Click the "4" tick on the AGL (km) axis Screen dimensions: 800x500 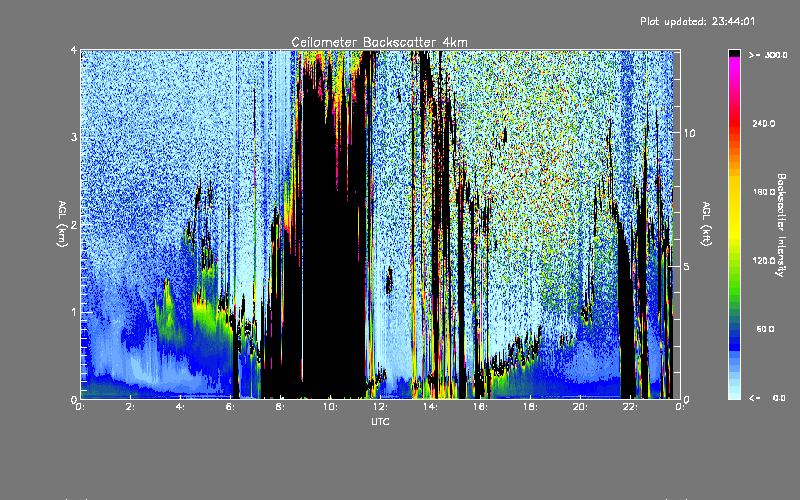pos(74,51)
